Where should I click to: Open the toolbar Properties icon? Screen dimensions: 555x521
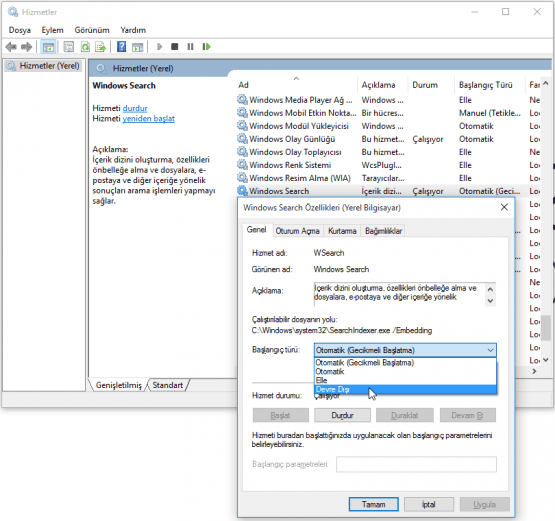click(x=69, y=47)
